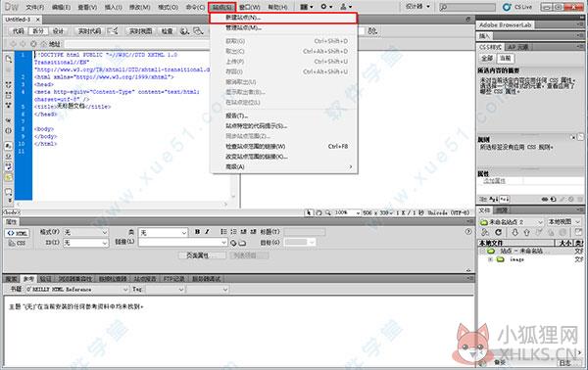Screen dimensions: 588x370
Task: Select the pointer tool in status bar
Action: tap(309, 212)
